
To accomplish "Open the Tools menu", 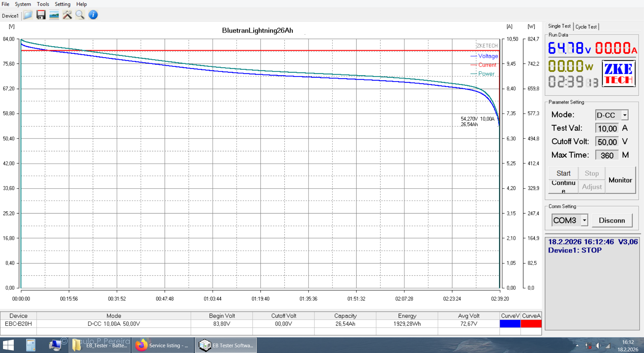I will click(x=43, y=4).
